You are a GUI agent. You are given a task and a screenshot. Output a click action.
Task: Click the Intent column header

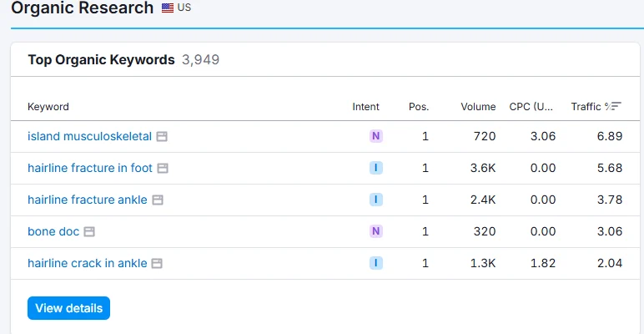[365, 106]
